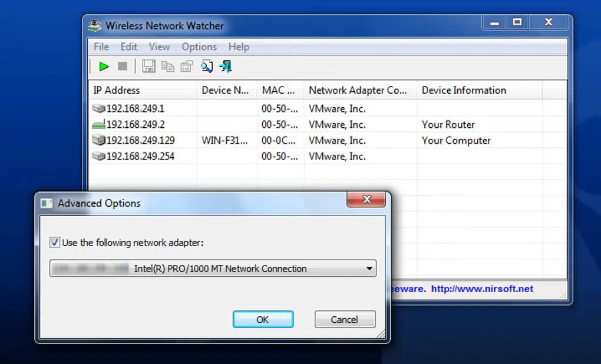Click the router icon beside 192.168.249.2
Image resolution: width=601 pixels, height=364 pixels.
point(98,124)
